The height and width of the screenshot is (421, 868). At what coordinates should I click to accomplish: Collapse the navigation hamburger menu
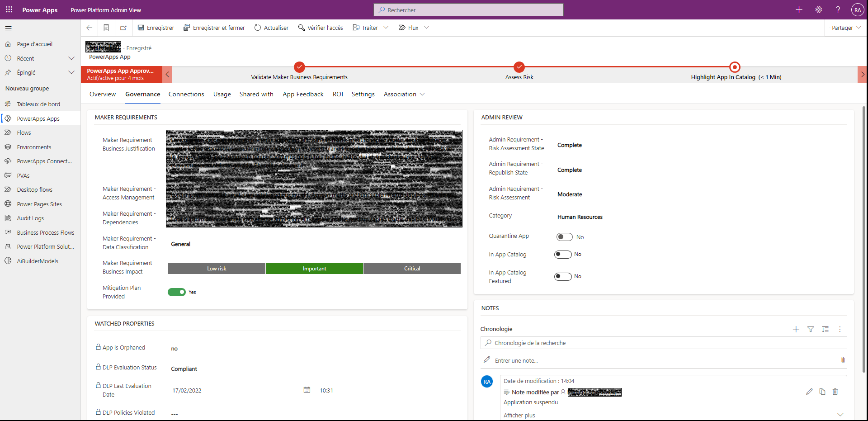(8, 28)
